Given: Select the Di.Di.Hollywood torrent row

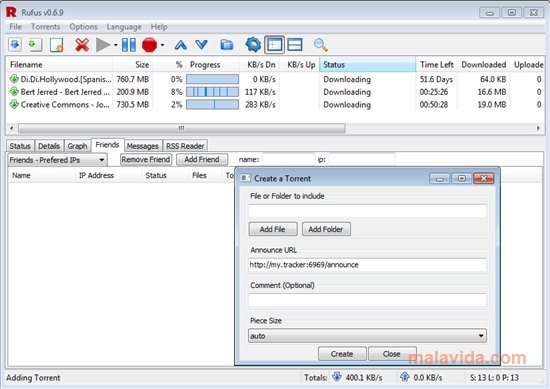Looking at the screenshot, I should [x=275, y=79].
